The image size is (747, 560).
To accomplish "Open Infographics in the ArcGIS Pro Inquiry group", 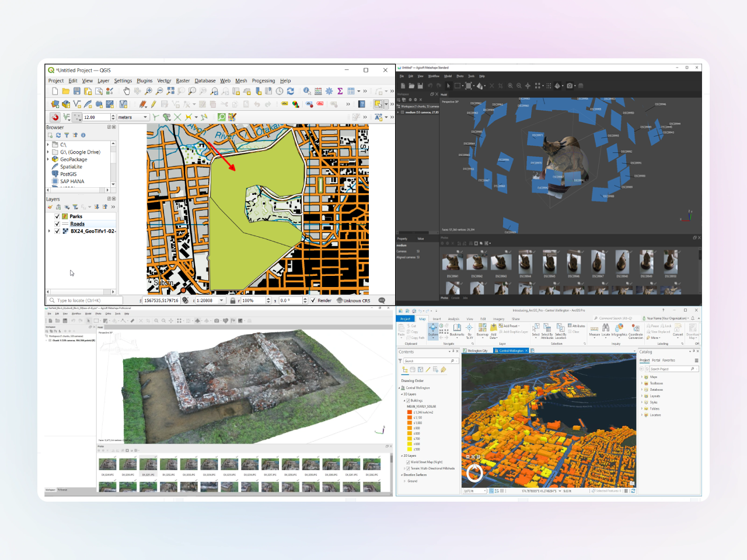I will coord(619,330).
